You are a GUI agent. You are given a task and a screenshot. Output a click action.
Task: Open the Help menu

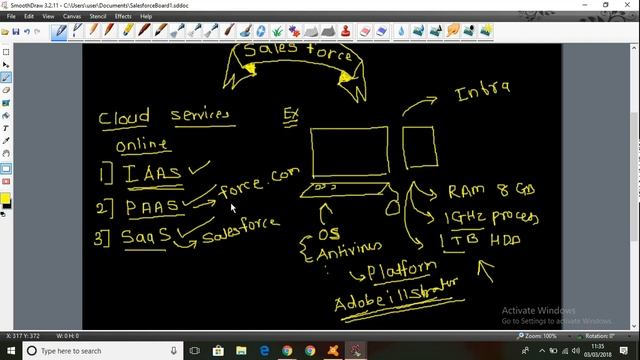(x=146, y=16)
